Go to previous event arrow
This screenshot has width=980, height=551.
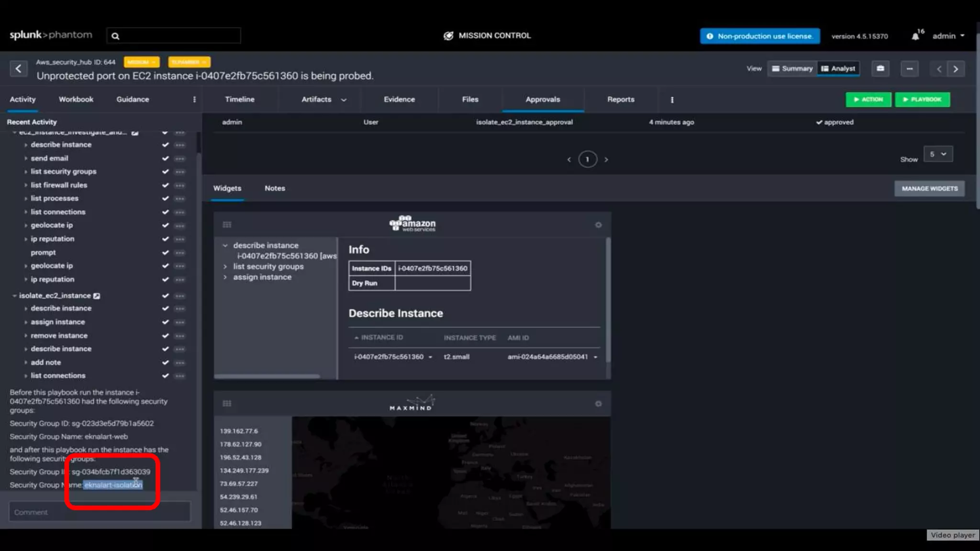tap(939, 69)
